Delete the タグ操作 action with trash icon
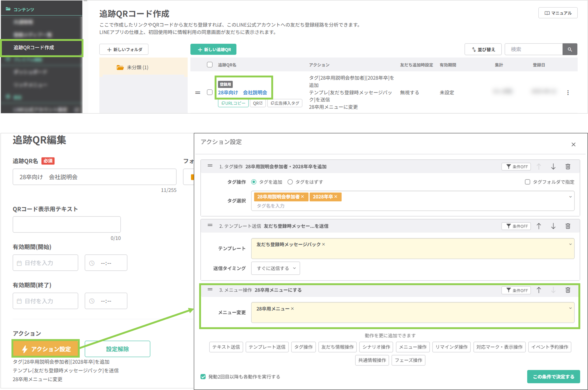The image size is (588, 390). 568,167
